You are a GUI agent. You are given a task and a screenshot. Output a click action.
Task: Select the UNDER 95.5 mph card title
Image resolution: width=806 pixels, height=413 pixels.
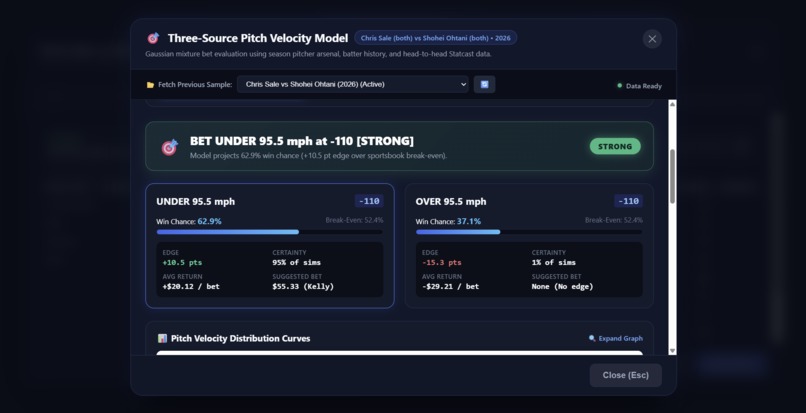click(x=196, y=202)
